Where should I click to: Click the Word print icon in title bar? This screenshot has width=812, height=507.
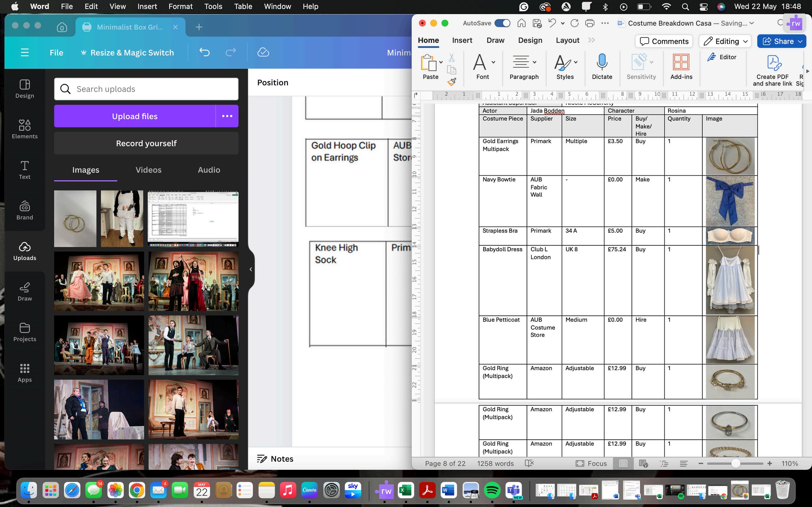click(x=590, y=23)
